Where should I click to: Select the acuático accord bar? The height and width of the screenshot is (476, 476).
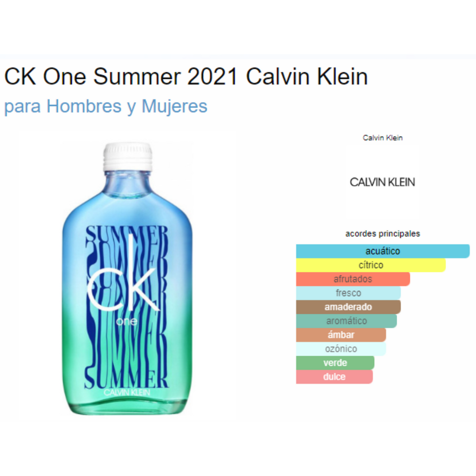click(383, 251)
